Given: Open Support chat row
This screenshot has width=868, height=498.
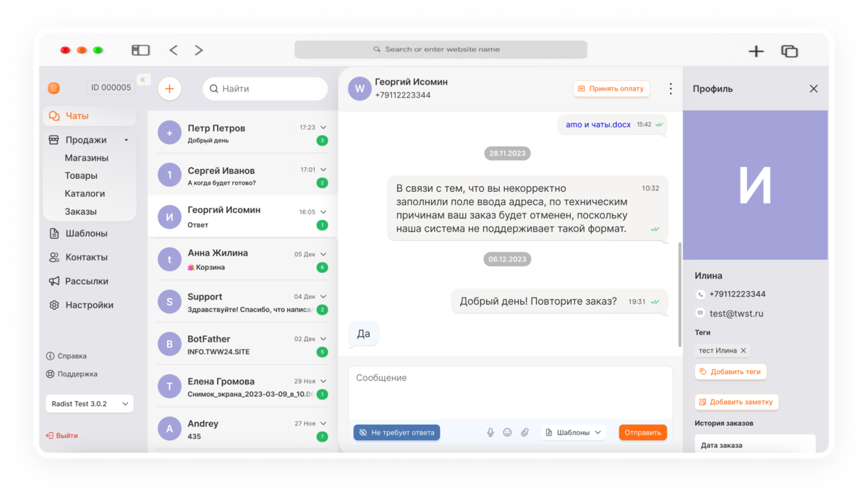Looking at the screenshot, I should tap(242, 302).
